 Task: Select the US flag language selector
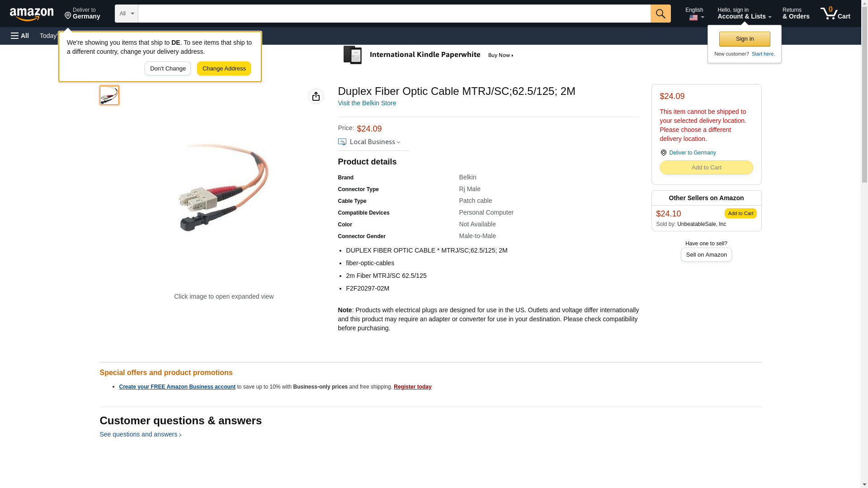pos(694,14)
